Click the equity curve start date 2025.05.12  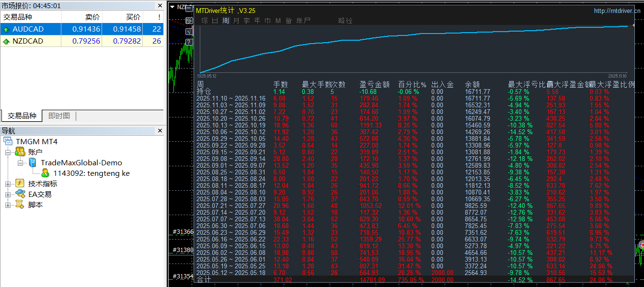(x=207, y=76)
